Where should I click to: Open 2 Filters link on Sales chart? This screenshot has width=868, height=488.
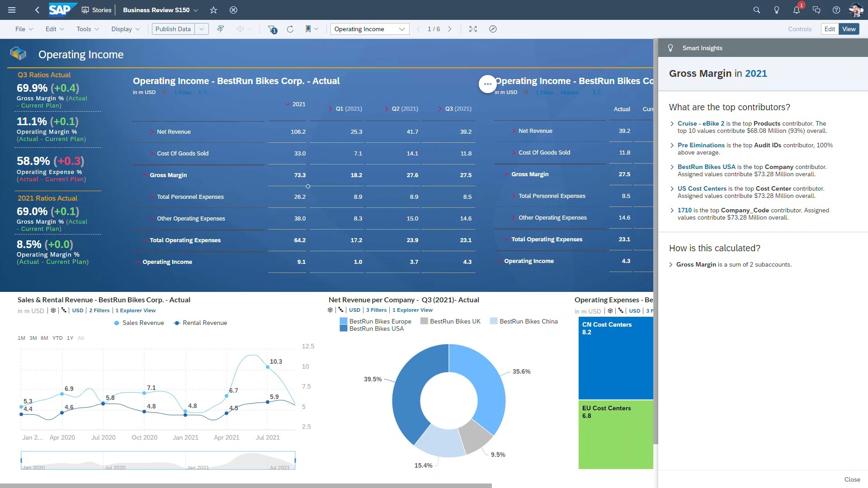99,310
